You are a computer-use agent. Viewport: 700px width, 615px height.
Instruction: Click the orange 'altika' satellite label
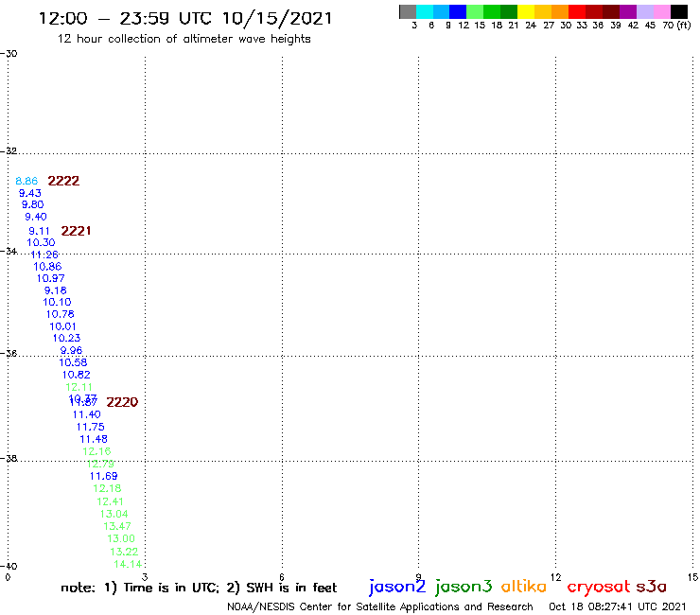(524, 586)
